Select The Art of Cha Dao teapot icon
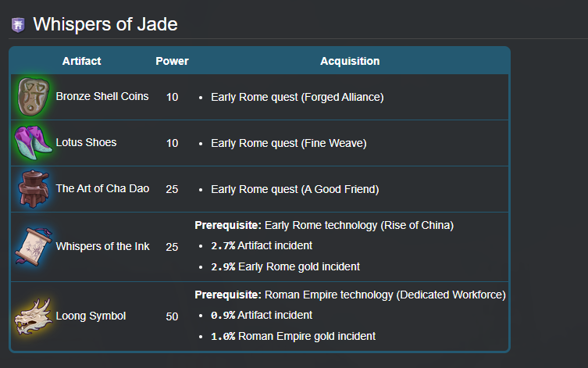 coord(31,189)
